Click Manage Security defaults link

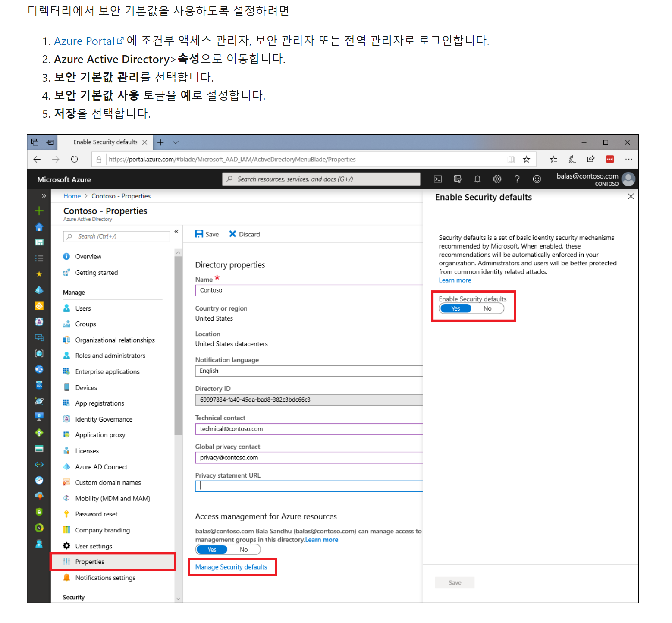(x=231, y=567)
